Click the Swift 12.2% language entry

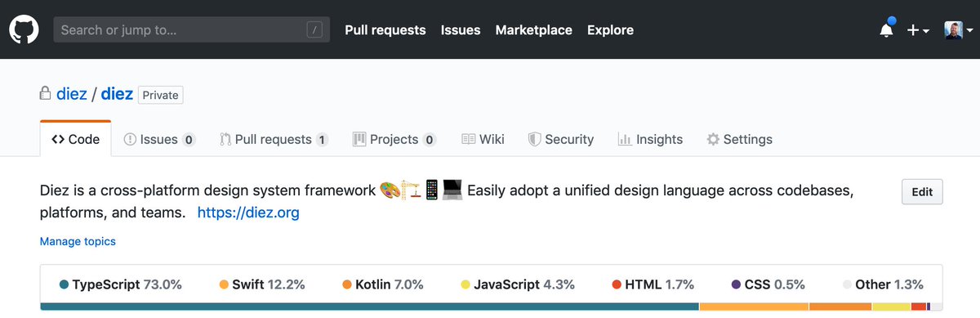click(x=262, y=284)
